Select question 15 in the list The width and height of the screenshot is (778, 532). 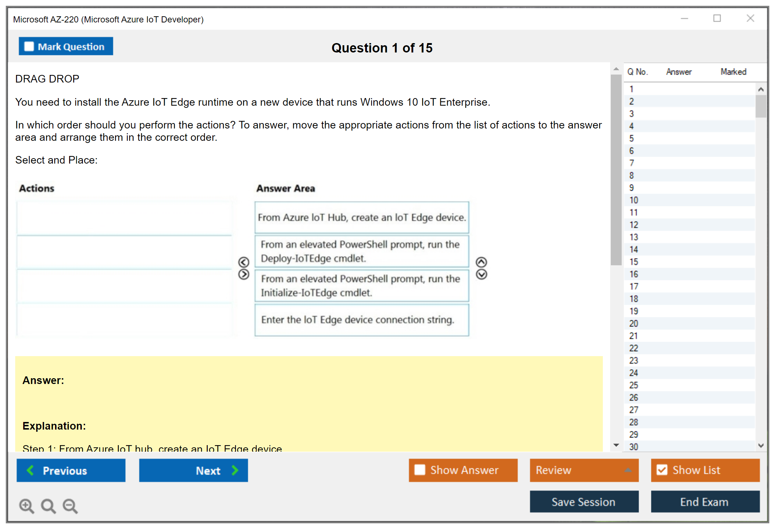click(634, 262)
